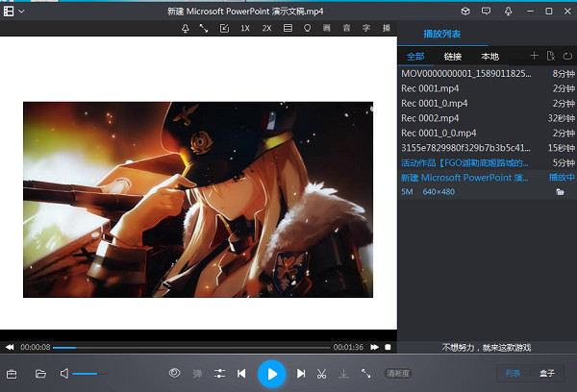Click the download arrow icon
Image resolution: width=577 pixels, height=392 pixels.
[x=343, y=374]
